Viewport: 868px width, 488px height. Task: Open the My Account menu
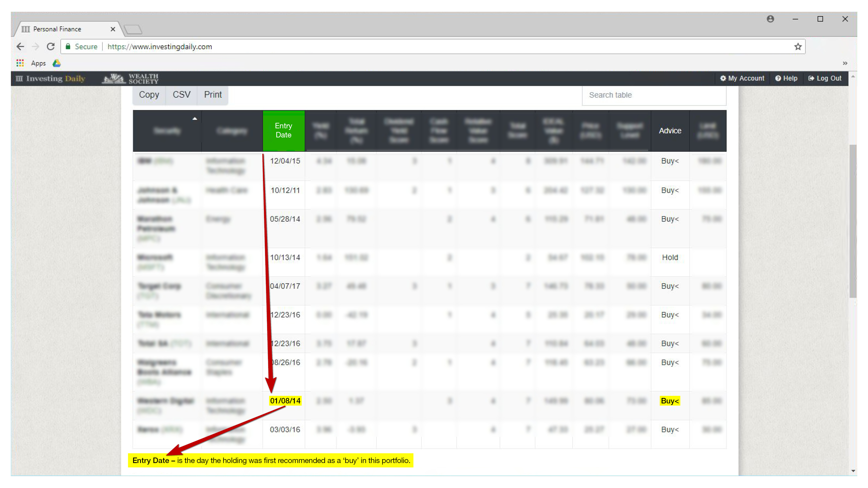742,79
